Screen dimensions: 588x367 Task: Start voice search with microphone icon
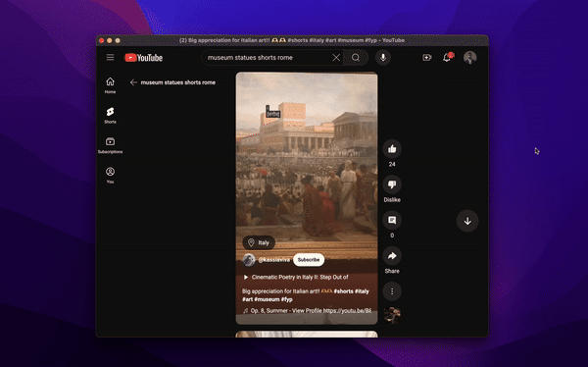383,58
